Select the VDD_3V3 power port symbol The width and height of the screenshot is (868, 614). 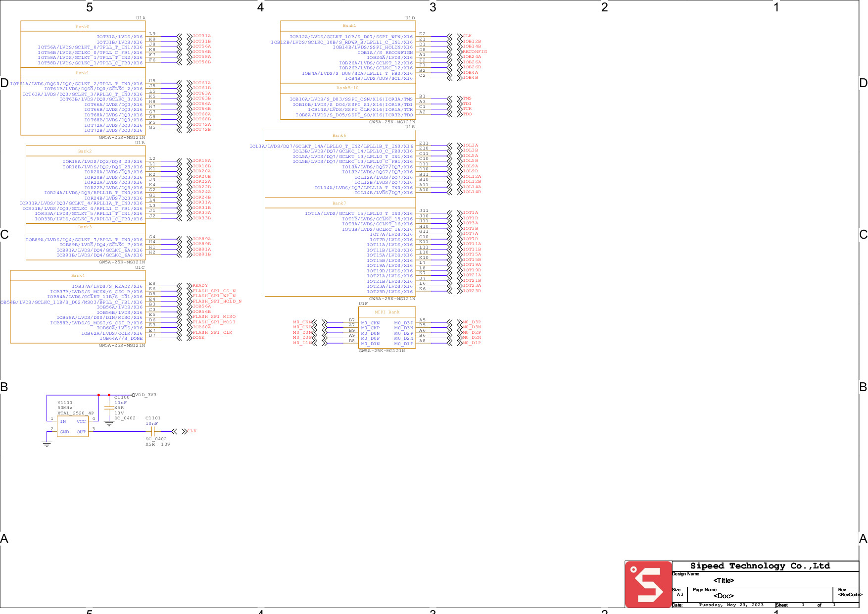point(134,395)
